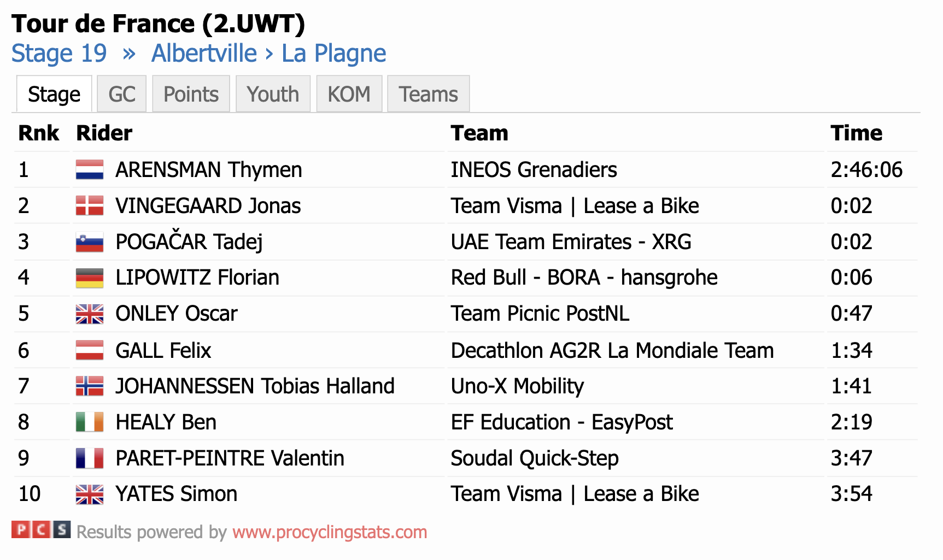Click the Norwegian flag beside Johannessen

pyautogui.click(x=90, y=386)
